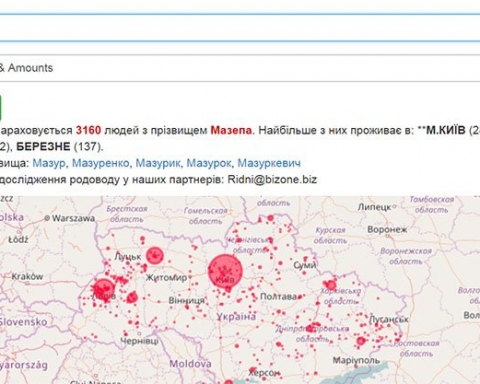Image resolution: width=480 pixels, height=384 pixels.
Task: Click the medium red marker below Луцьк
Action: pos(132,297)
